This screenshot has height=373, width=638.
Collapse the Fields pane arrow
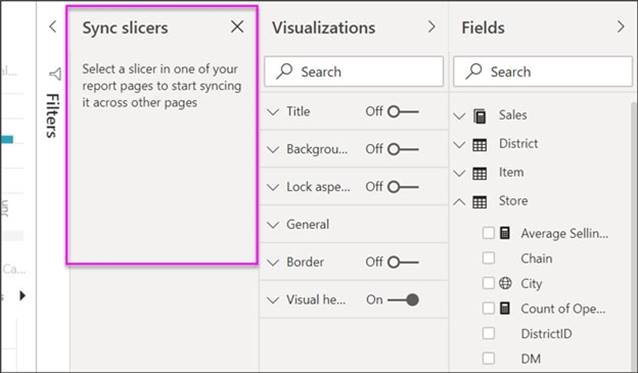point(621,27)
